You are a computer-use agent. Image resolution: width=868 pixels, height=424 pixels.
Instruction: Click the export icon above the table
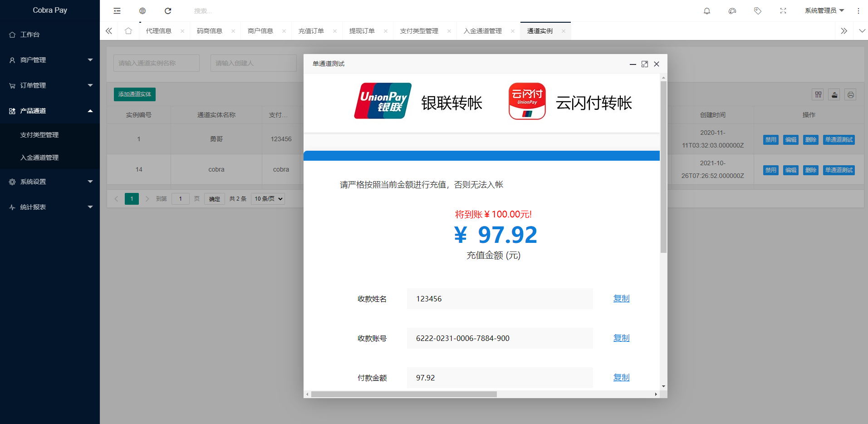pos(834,94)
